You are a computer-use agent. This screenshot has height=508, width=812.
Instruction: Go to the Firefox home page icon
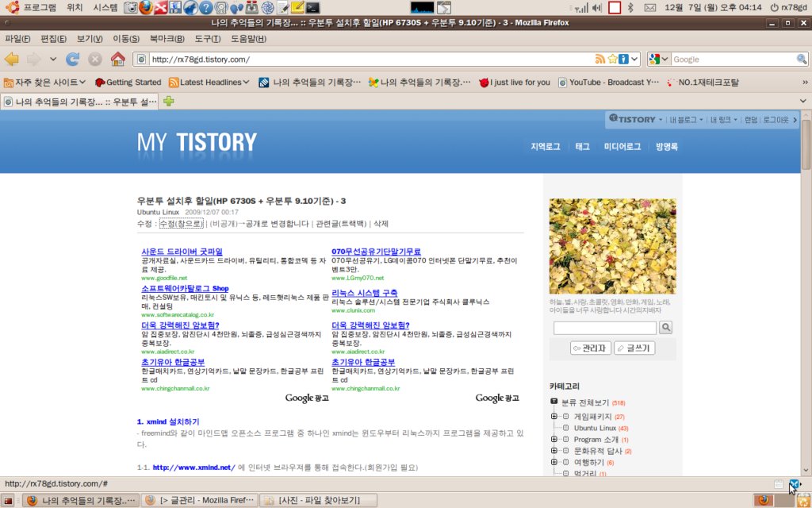tap(118, 59)
